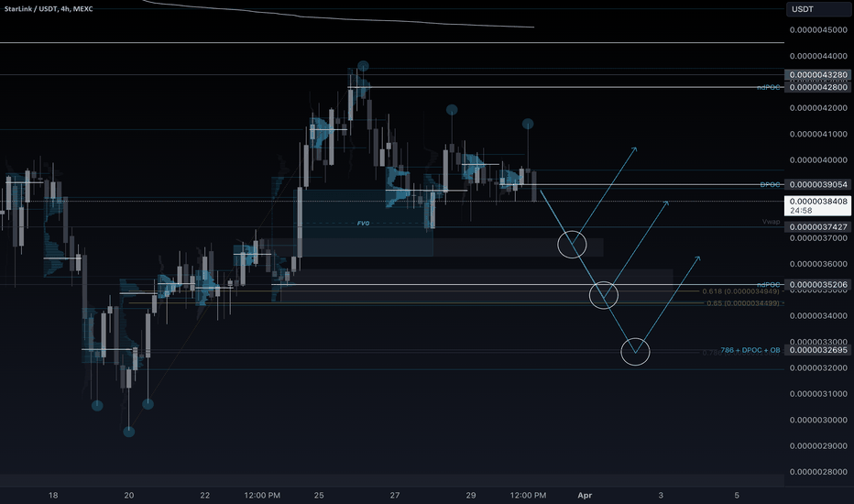Click the 5 date on time axis

[737, 495]
